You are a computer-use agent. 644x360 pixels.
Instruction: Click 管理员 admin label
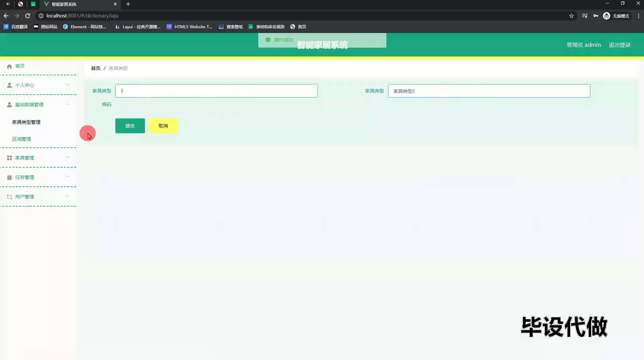[584, 45]
